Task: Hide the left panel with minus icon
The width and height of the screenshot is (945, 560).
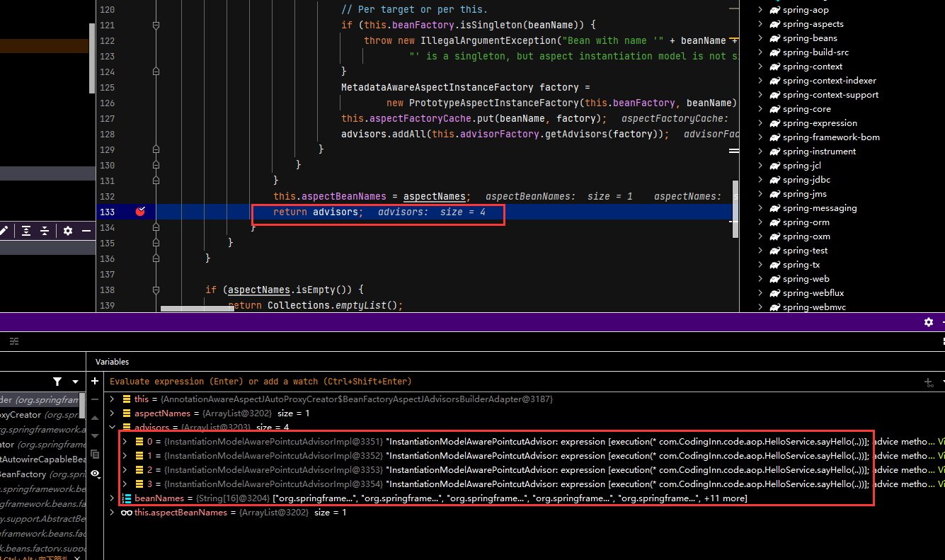Action: (x=86, y=231)
